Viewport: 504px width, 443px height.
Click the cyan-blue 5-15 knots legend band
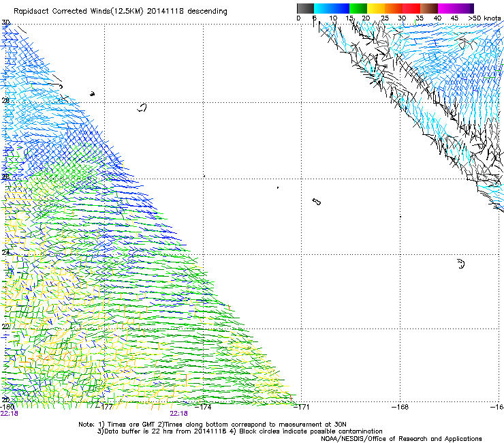point(332,8)
